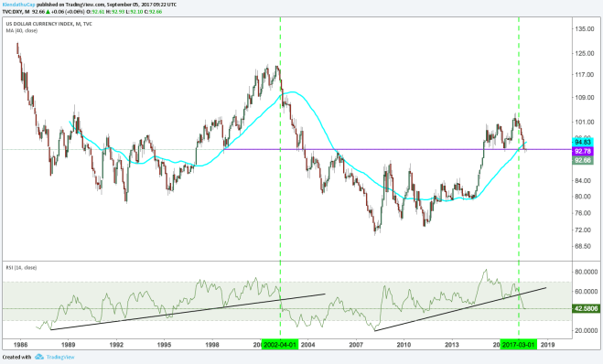Click the 76.00 price axis label
The height and width of the screenshot is (364, 603).
coord(584,213)
